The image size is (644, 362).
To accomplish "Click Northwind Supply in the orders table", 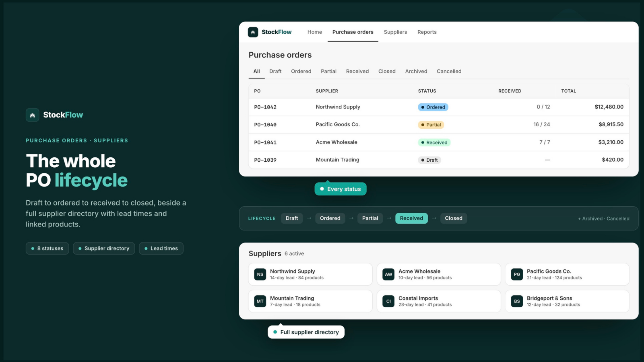I will pyautogui.click(x=338, y=107).
